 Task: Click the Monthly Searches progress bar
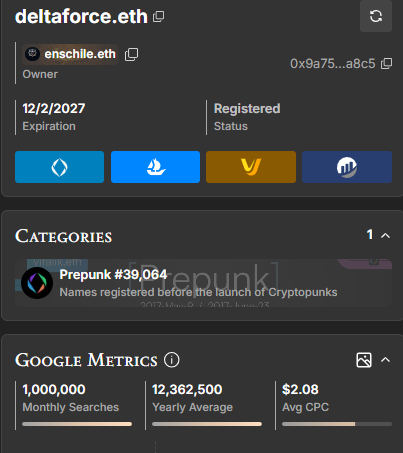(x=77, y=424)
